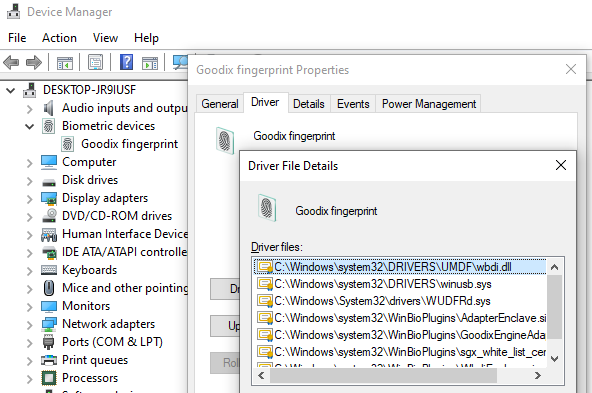Click driver files horizontal scroll-left arrow
The width and height of the screenshot is (592, 393).
point(261,376)
